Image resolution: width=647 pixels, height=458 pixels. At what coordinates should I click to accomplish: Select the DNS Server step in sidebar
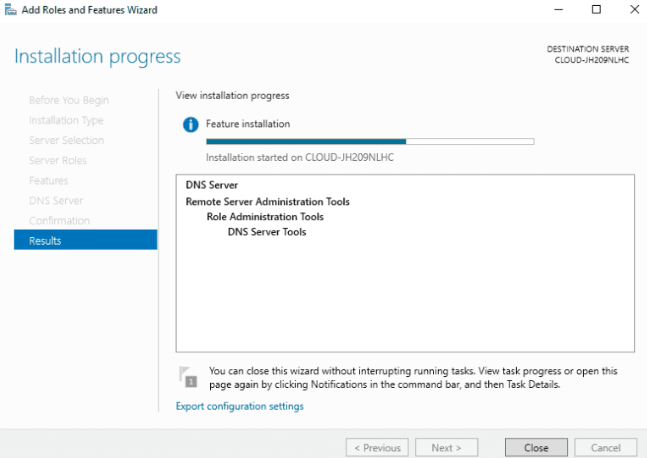[x=56, y=201]
